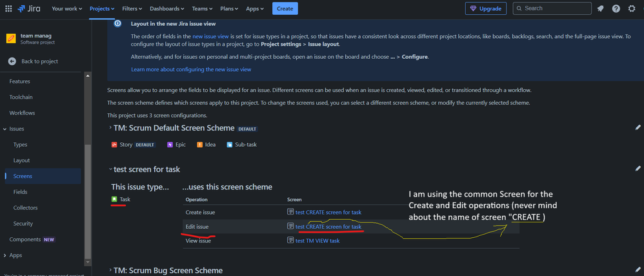Click the info icon in the layout banner
Screen dimensions: 644x276
(x=118, y=23)
